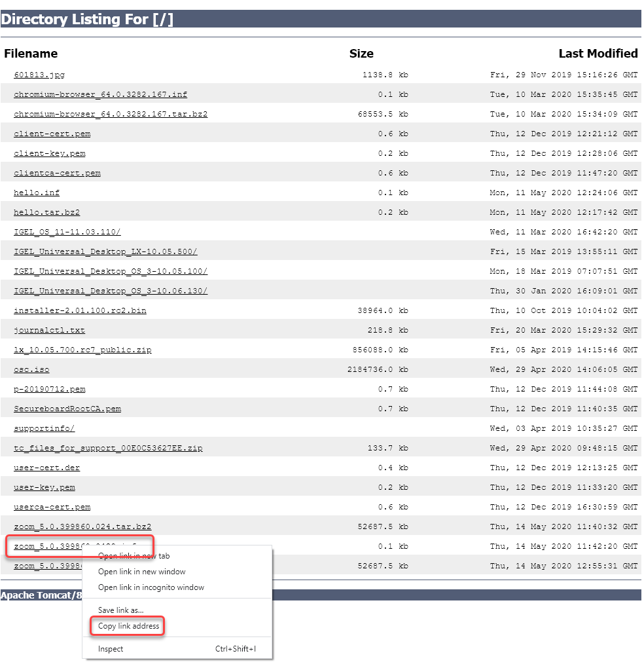Viewport: 644px width, 664px height.
Task: Open client-key.pem link
Action: coord(50,153)
